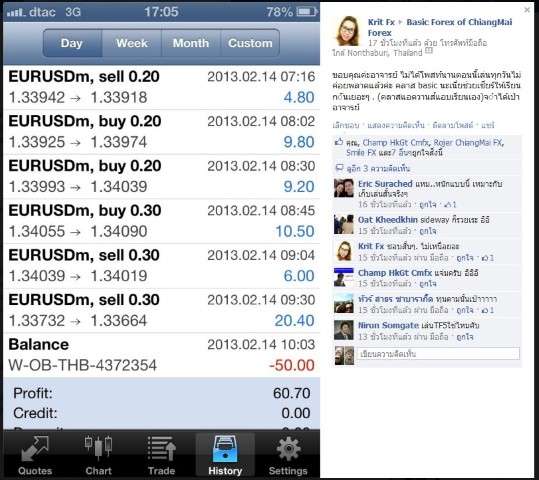Open the Trade tab icon
This screenshot has height=480, width=539.
point(162,448)
